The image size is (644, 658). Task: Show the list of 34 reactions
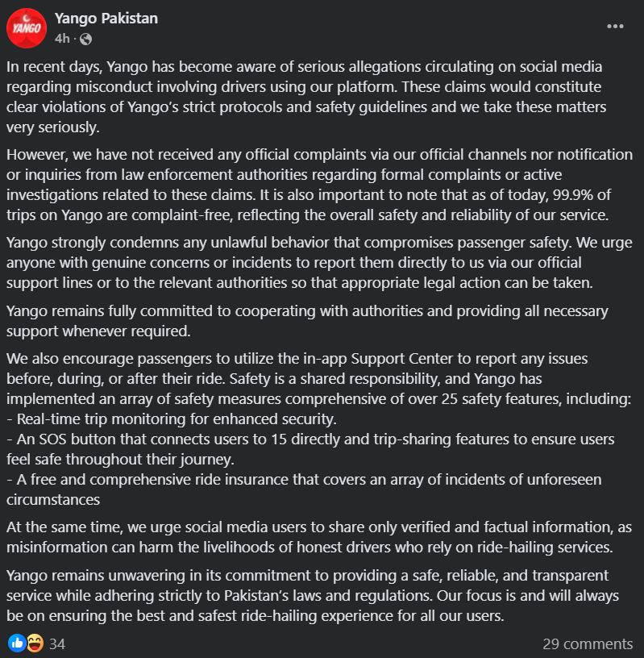[57, 643]
